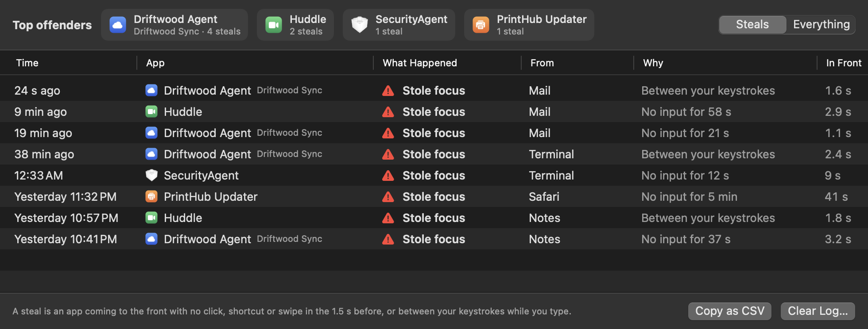The image size is (868, 329).
Task: Select the '19 min ago' time cell
Action: tap(43, 133)
